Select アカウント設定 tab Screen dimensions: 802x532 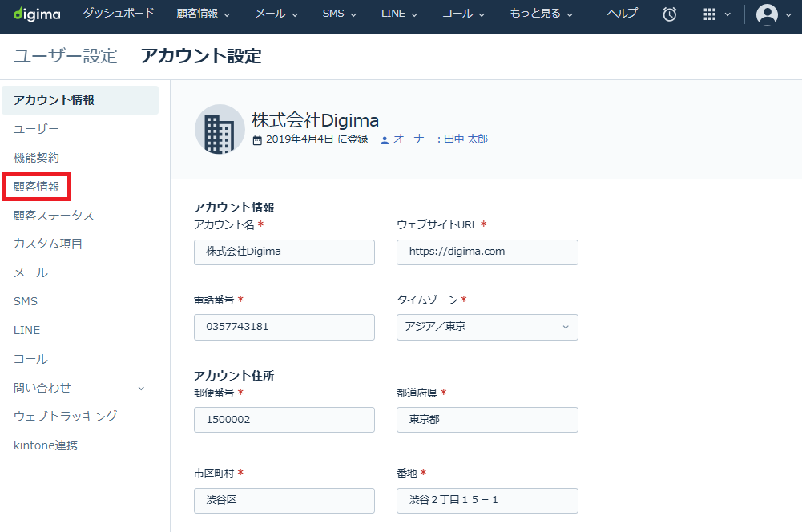point(201,56)
